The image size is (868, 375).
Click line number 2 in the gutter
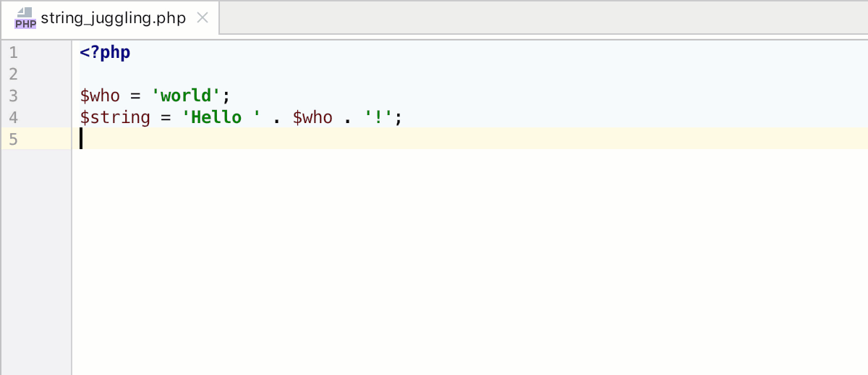(14, 74)
